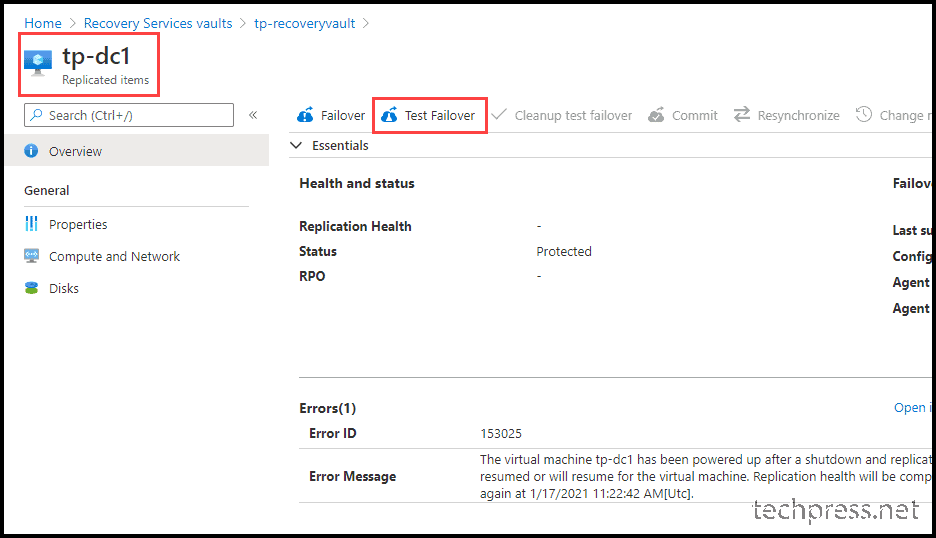Click the tp-dc1 replicated item icon

click(x=38, y=63)
